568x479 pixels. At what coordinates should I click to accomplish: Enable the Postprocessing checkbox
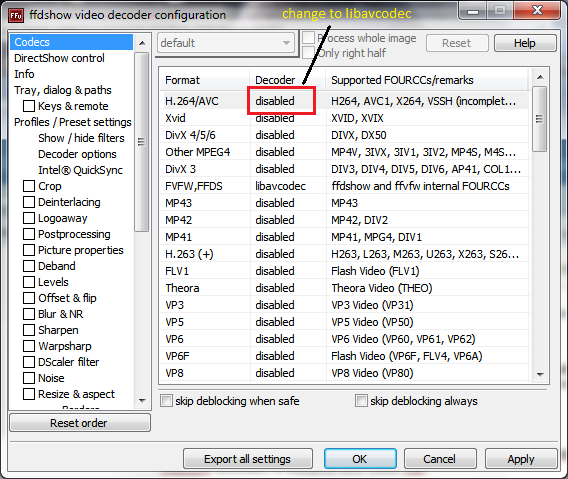pyautogui.click(x=29, y=234)
